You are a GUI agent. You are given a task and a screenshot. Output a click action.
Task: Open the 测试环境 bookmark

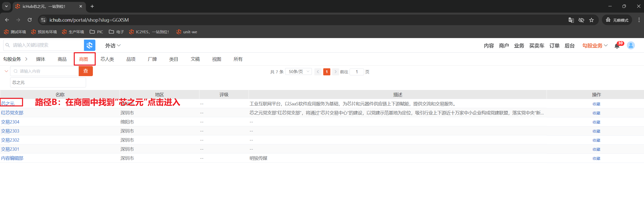15,32
